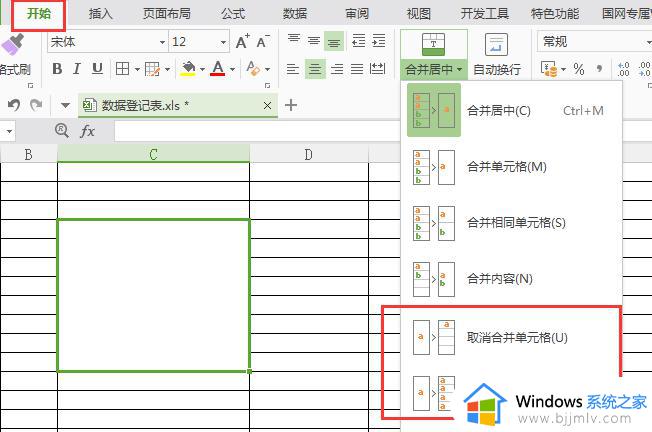652x432 pixels.
Task: Set middle vertical alignment
Action: pyautogui.click(x=314, y=40)
